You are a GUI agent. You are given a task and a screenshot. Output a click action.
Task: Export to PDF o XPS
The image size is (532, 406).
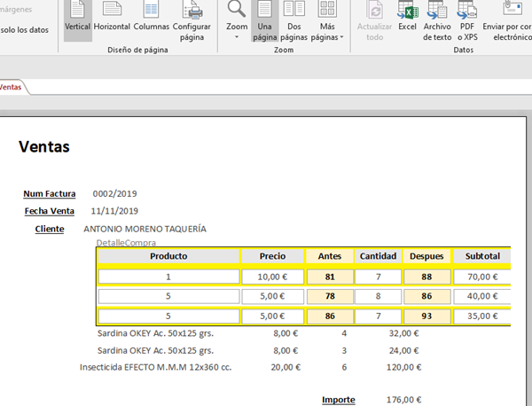[467, 21]
